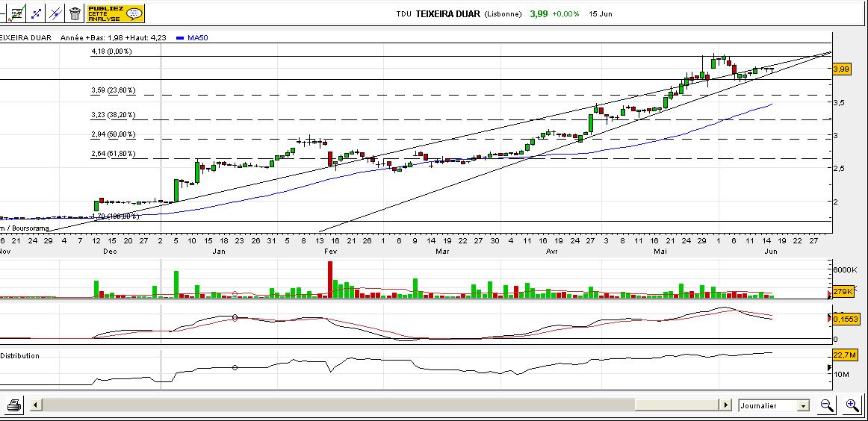Click the 2,64 (61,80%) Fibonacci label

114,154
